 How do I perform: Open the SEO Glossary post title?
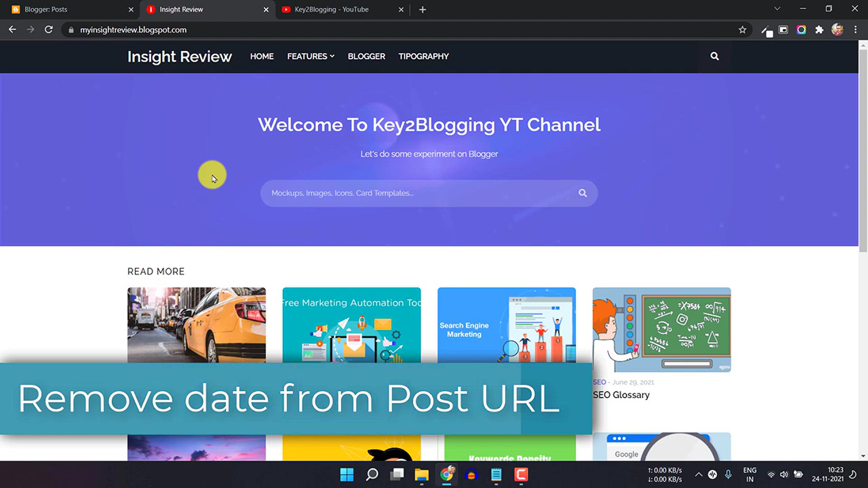(x=621, y=395)
